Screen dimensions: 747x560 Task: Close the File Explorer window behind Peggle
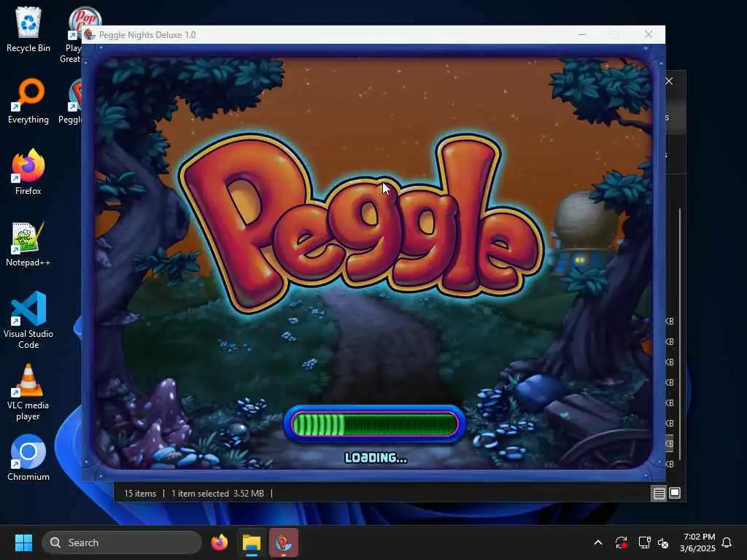(669, 81)
